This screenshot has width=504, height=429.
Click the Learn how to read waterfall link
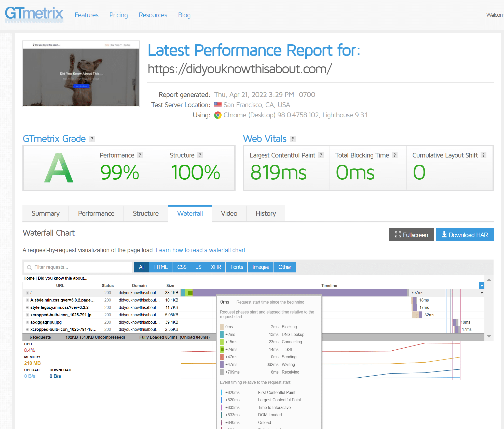201,250
